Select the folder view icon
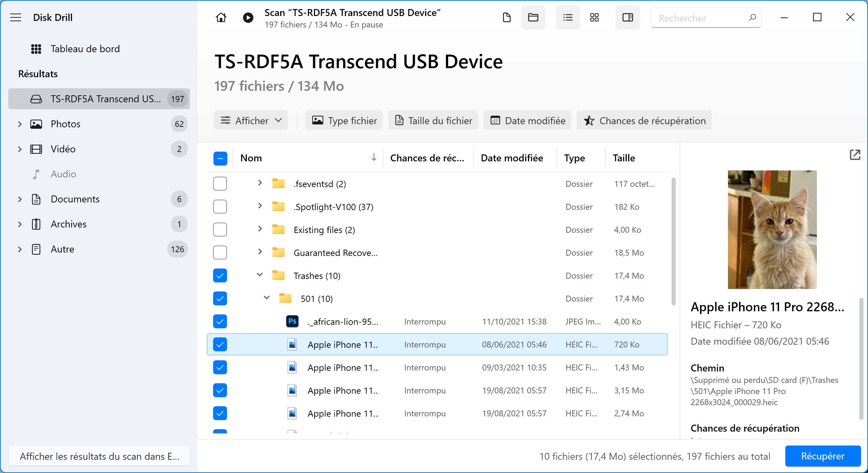The height and width of the screenshot is (473, 868). point(533,17)
